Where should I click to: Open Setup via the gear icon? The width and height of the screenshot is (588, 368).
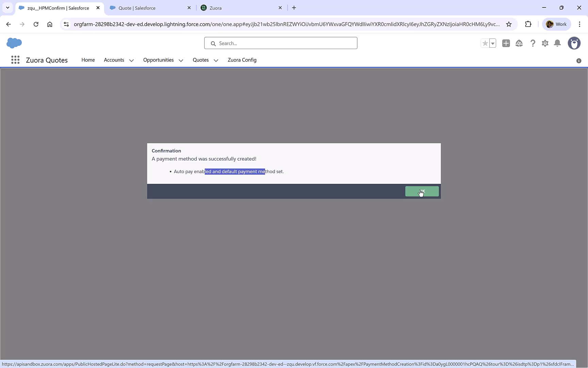(545, 43)
